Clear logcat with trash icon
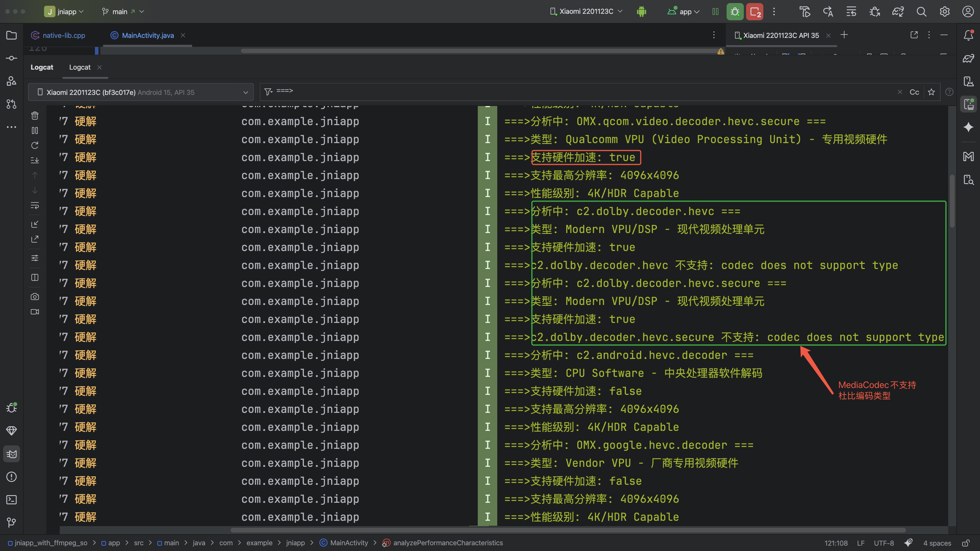Screen dimensions: 980x551 click(35, 116)
